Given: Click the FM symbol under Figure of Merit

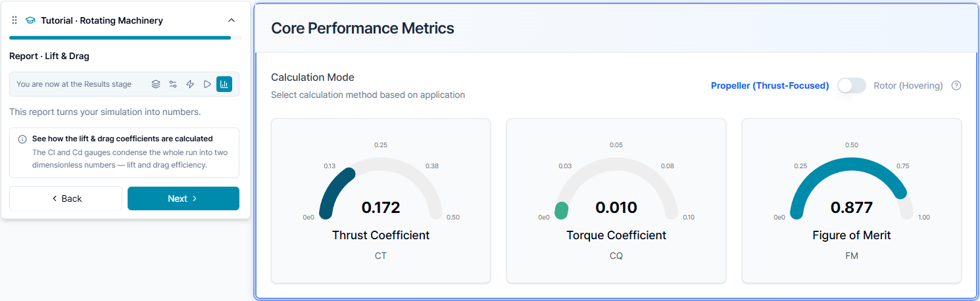Looking at the screenshot, I should [x=852, y=256].
